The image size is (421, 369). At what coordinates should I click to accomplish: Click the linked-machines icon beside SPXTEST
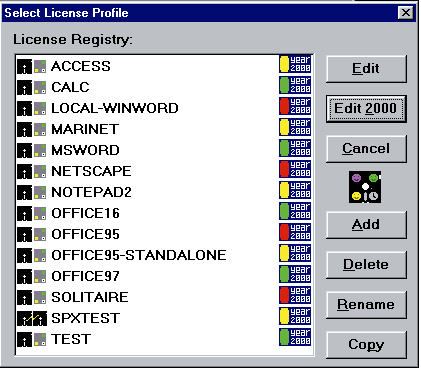(x=32, y=318)
